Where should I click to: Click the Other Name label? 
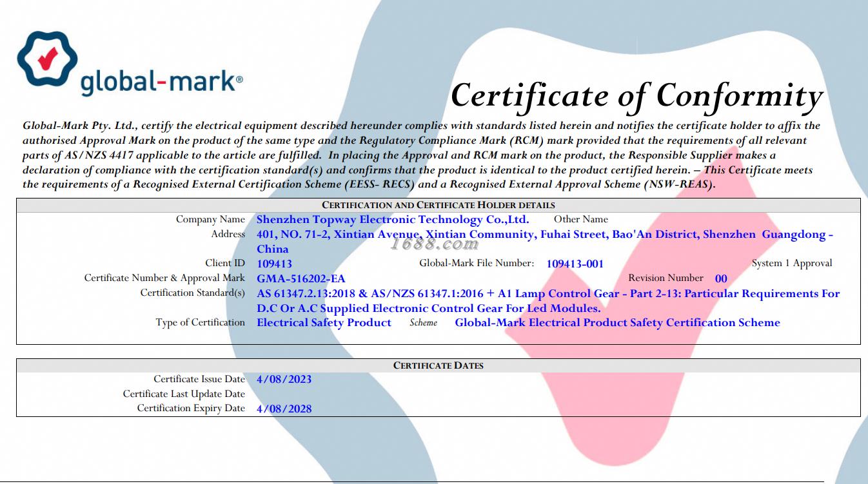[x=580, y=220]
